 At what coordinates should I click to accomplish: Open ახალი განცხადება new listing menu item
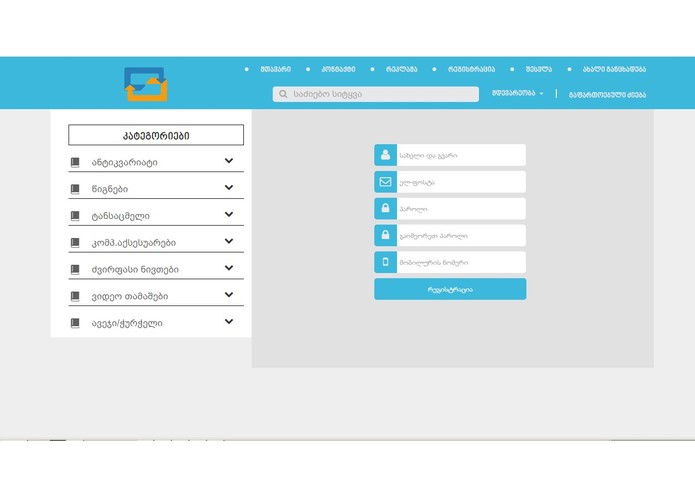click(x=614, y=69)
